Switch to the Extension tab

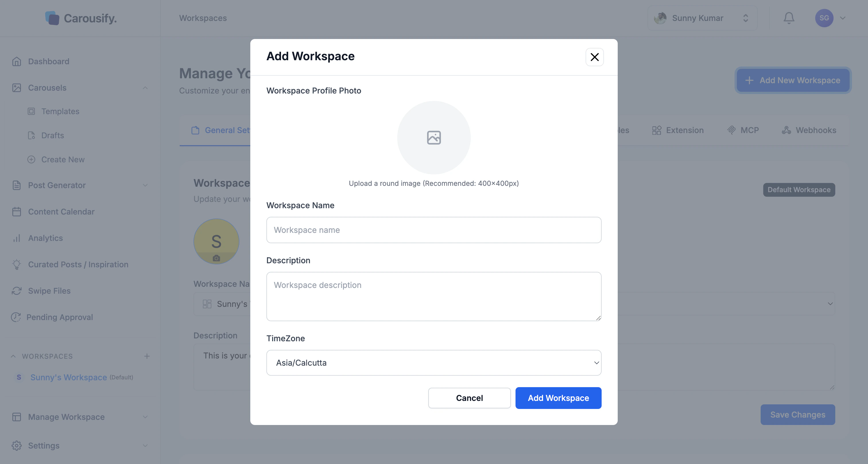click(678, 130)
